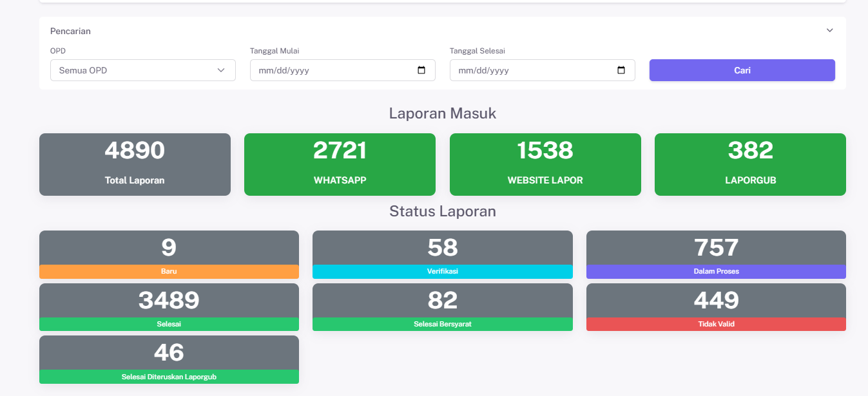Click the Laporan Masuk heading
The height and width of the screenshot is (396, 868).
coord(443,113)
